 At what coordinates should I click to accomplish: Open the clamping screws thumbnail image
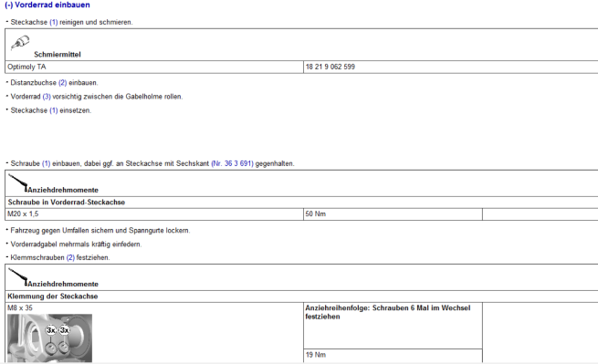click(49, 338)
